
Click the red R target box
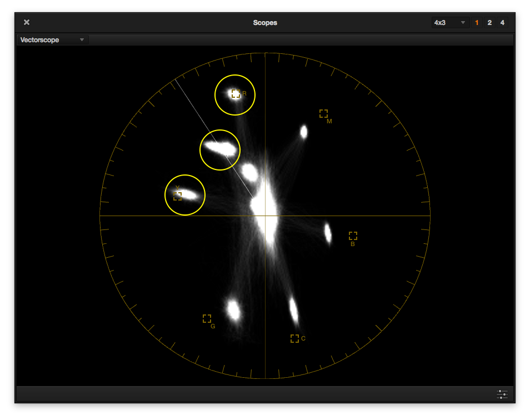(x=236, y=94)
